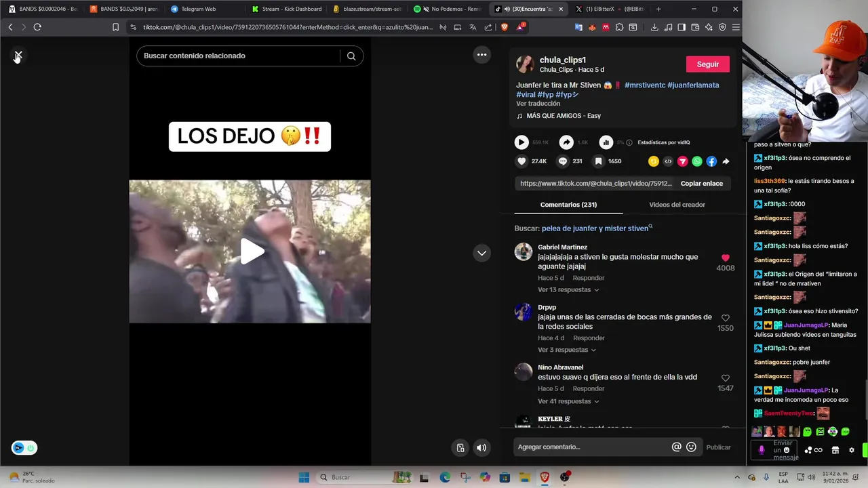Switch to Videos del creador tab
Image resolution: width=868 pixels, height=488 pixels.
pos(677,205)
